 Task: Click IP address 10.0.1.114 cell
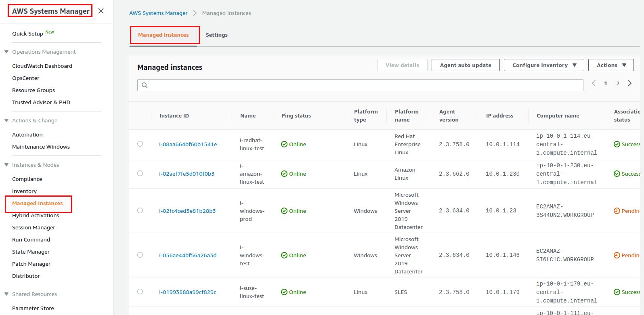point(502,144)
